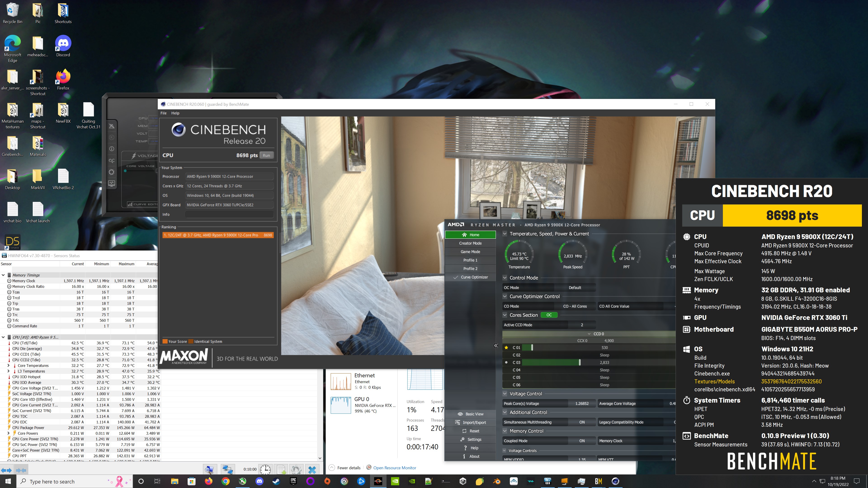This screenshot has height=488, width=868.
Task: Select Ethernet in Task Manager list
Action: (x=363, y=381)
